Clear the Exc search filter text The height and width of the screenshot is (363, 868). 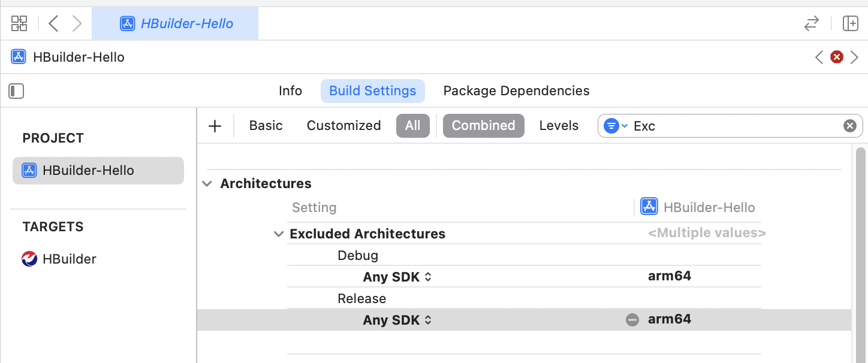[849, 126]
